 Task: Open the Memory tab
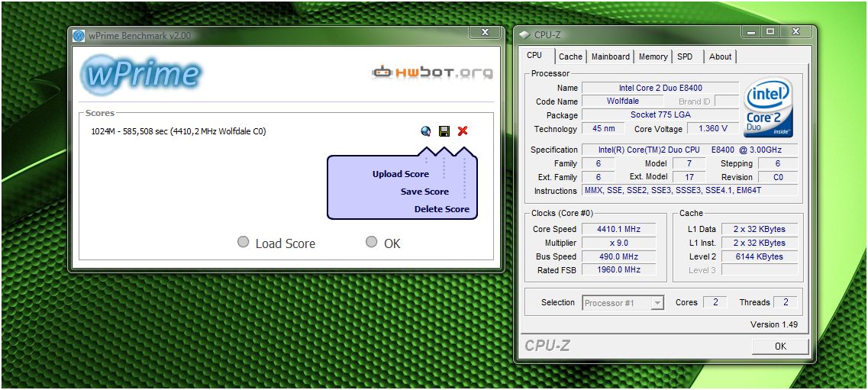[x=653, y=56]
